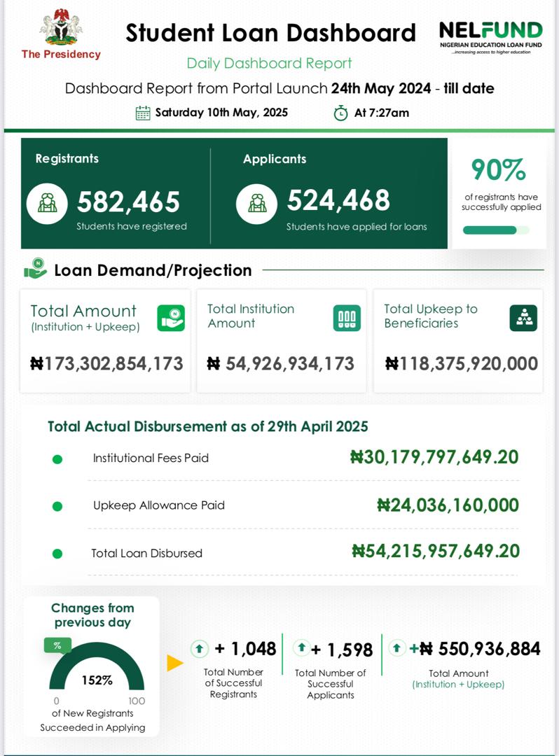Click the green bullet beside Upkeep Allowance Paid
The image size is (559, 756).
tap(57, 506)
